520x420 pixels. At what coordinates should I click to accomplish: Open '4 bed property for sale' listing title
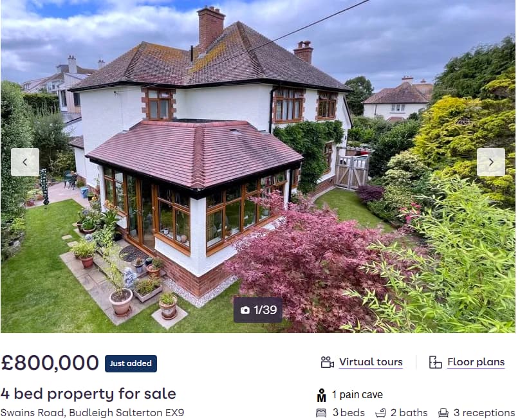pos(88,394)
